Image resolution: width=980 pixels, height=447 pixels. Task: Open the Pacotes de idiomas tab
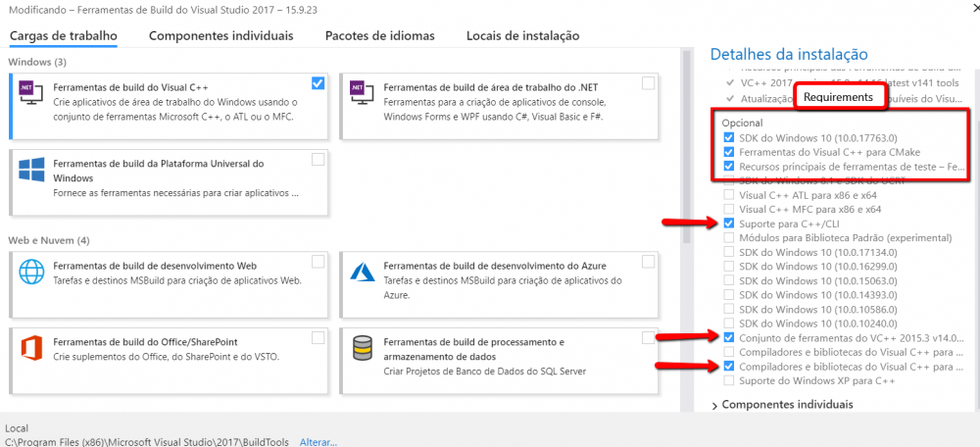[x=380, y=35]
